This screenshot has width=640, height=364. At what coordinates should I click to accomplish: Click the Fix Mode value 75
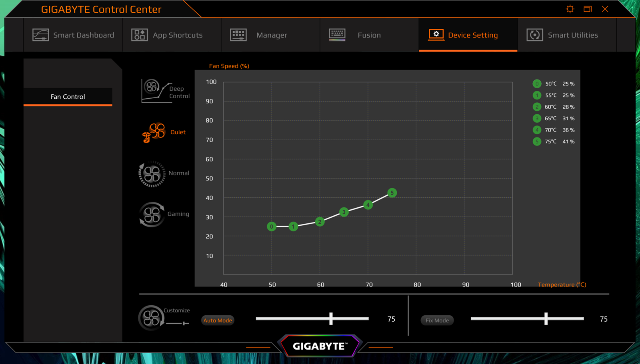tap(604, 319)
